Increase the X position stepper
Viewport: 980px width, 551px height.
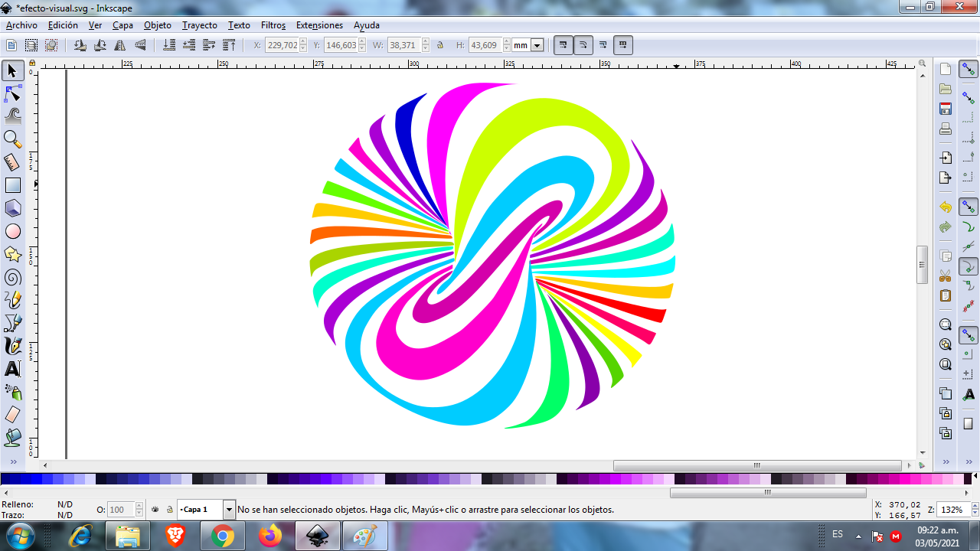point(303,42)
